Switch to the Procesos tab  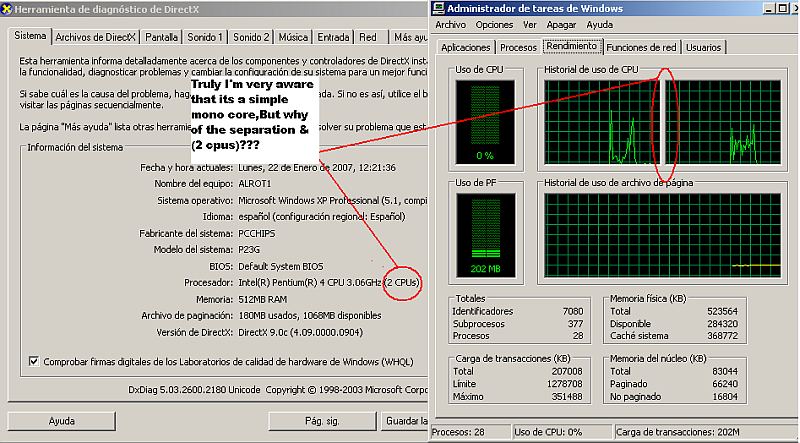point(518,47)
